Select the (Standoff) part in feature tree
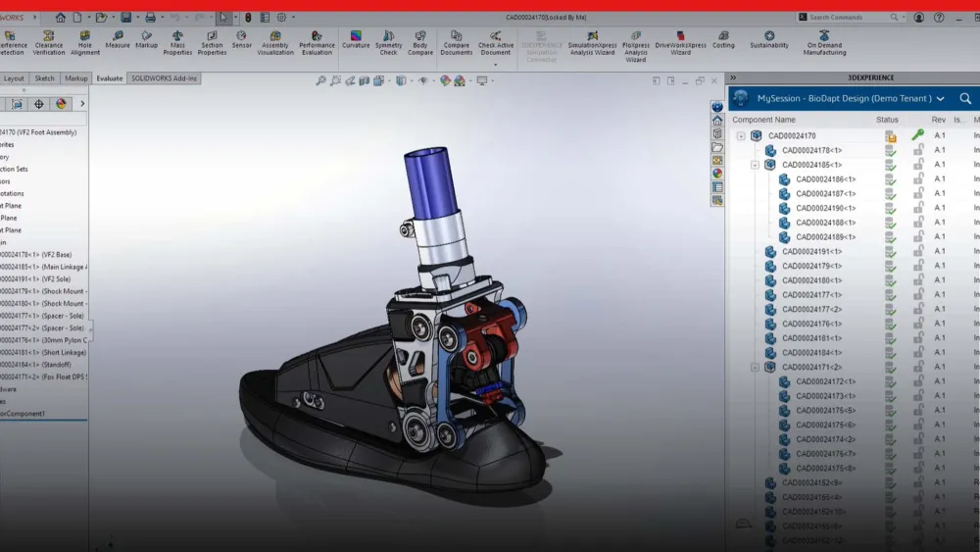Screen dimensions: 980x552 [35, 365]
